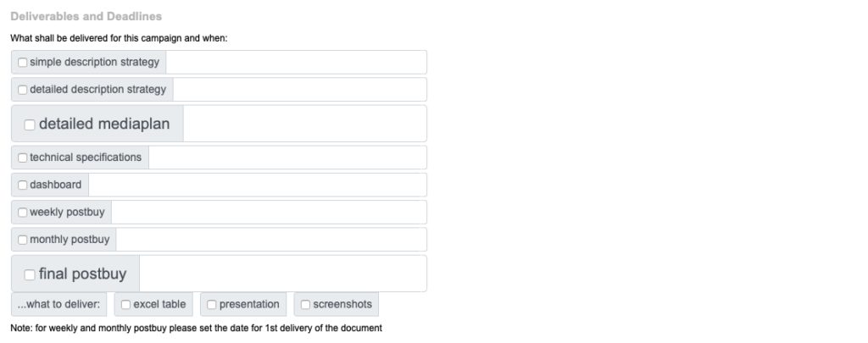
Task: Focus the detailed description strategy input field
Action: 299,90
